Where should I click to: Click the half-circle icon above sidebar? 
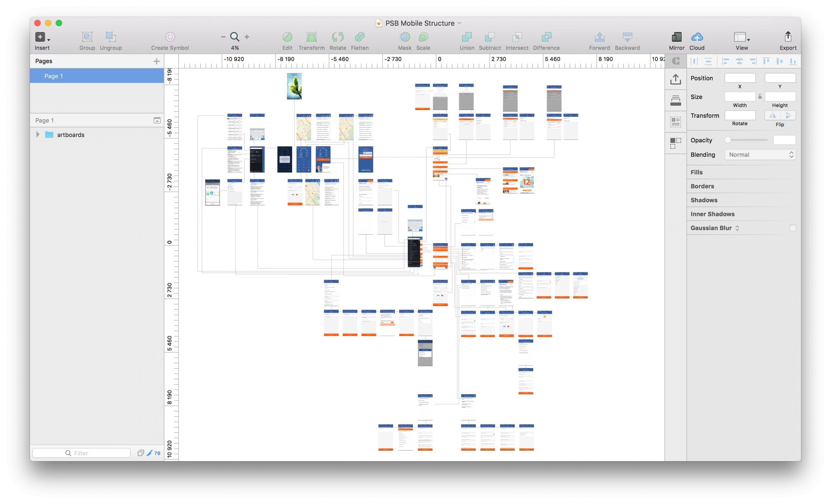point(675,61)
